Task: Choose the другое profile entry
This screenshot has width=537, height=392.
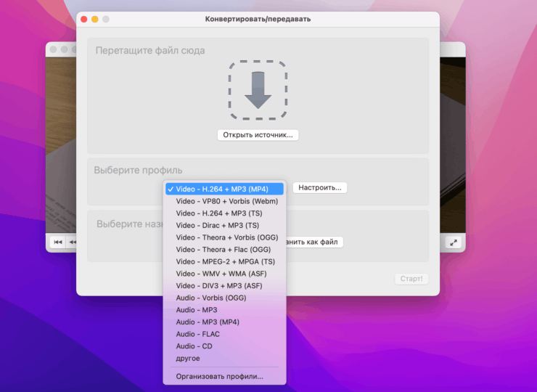Action: (x=224, y=358)
